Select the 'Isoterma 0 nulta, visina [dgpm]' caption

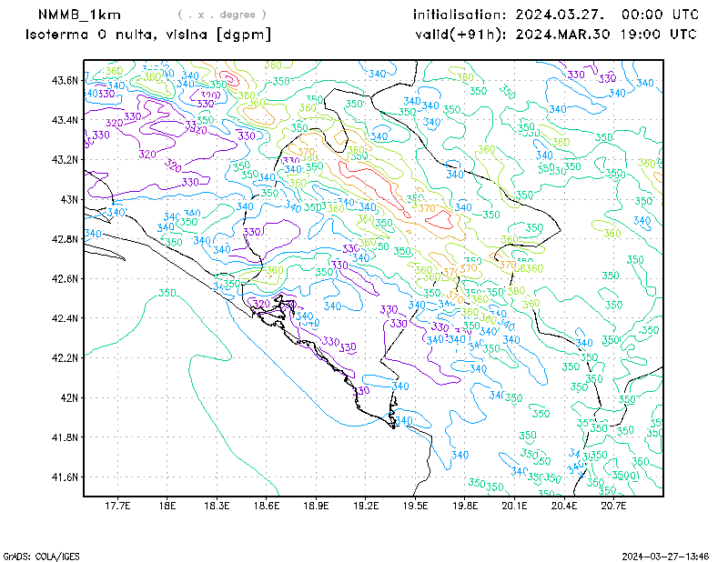point(148,35)
